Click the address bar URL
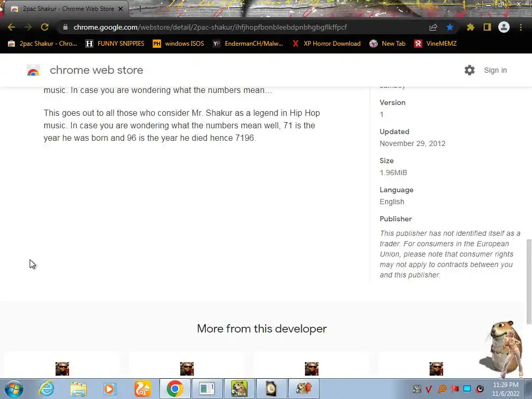 point(210,27)
